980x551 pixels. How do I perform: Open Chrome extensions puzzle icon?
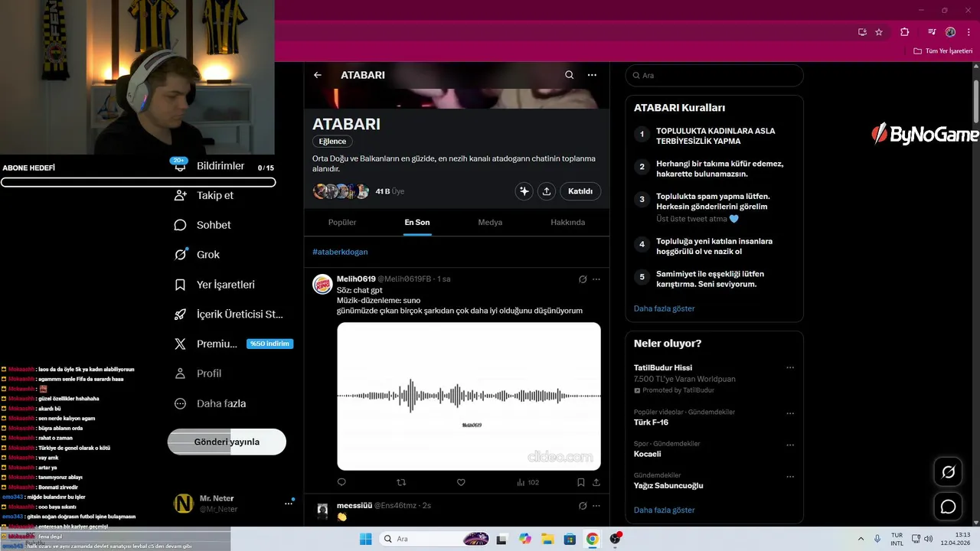click(x=905, y=32)
